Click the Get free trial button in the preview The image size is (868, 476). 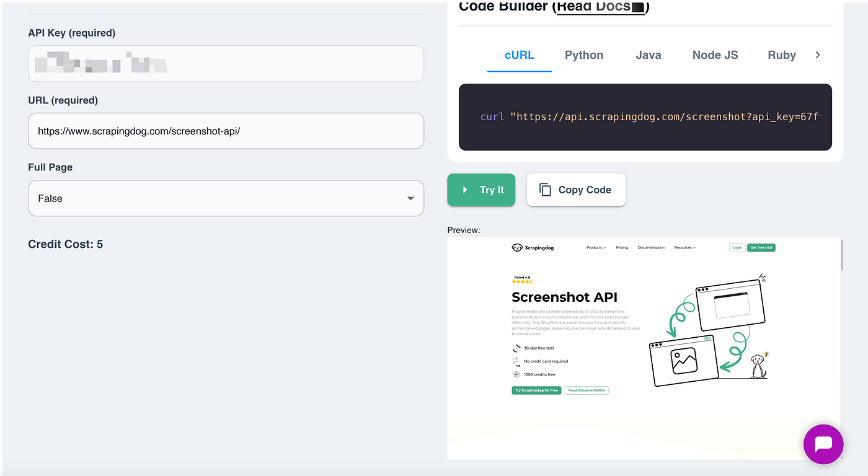point(761,247)
